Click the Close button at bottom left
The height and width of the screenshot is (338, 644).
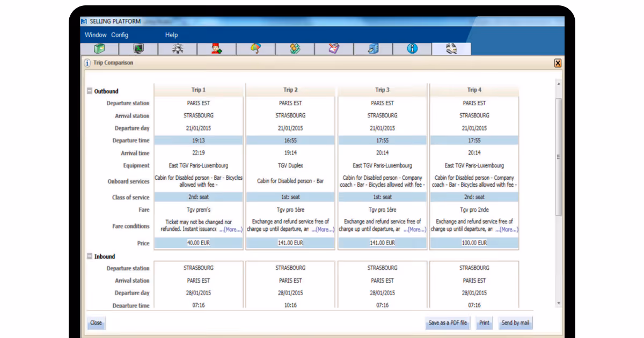pyautogui.click(x=96, y=323)
